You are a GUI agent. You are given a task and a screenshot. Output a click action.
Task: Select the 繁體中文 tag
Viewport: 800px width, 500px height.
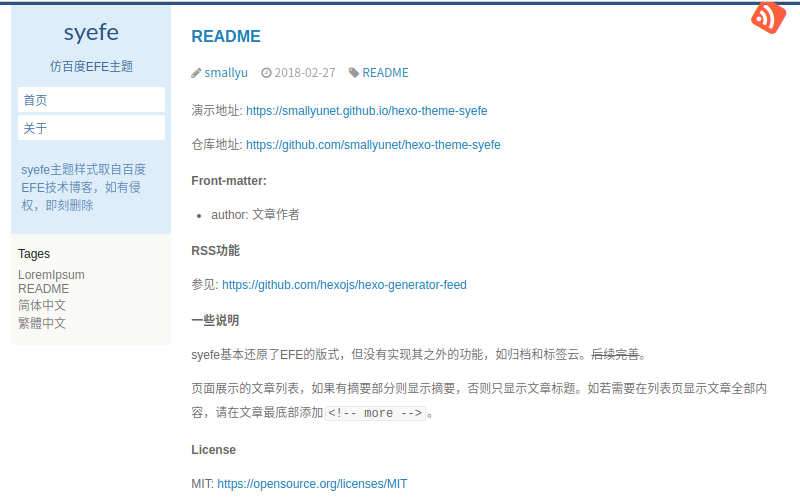42,323
